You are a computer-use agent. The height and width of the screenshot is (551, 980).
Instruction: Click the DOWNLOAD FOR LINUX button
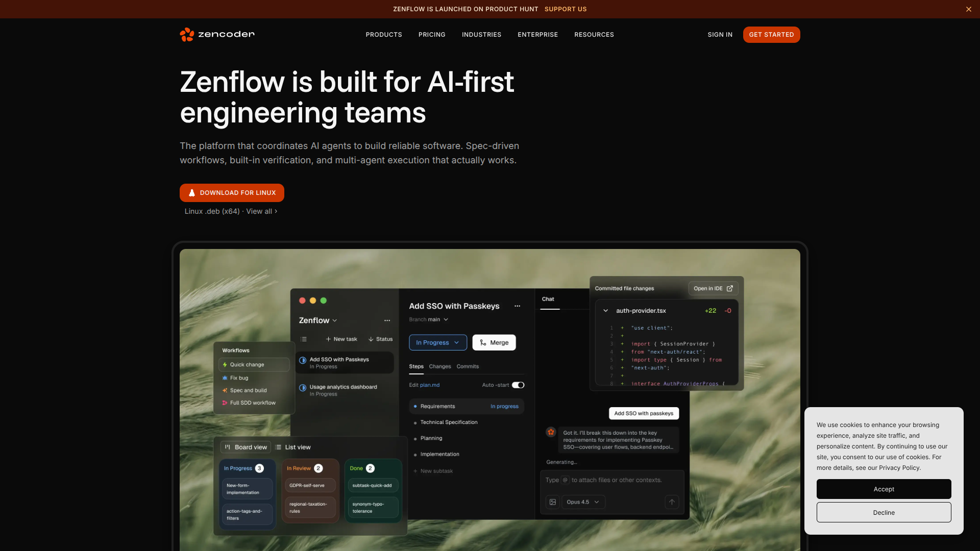coord(232,192)
